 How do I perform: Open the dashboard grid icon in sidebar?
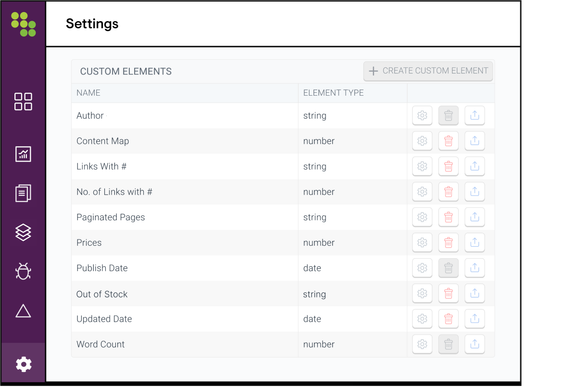point(23,102)
